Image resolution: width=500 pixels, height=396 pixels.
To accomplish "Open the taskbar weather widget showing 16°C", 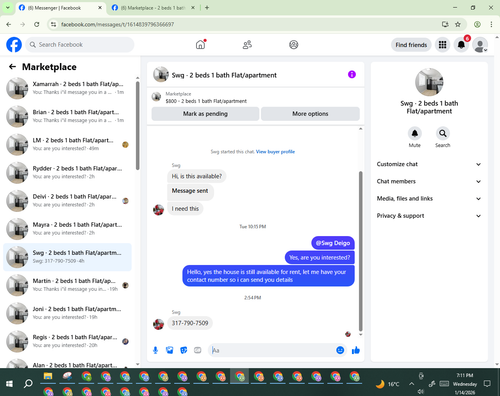I will [x=387, y=384].
